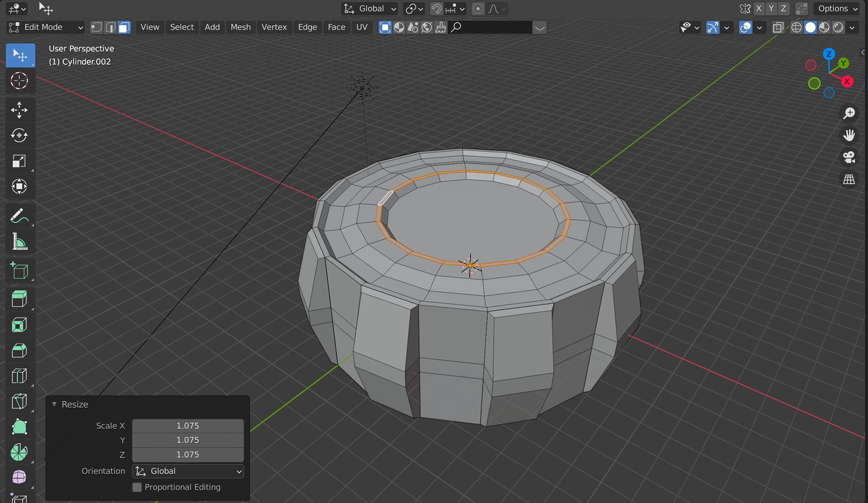The width and height of the screenshot is (868, 503).
Task: Open the Add menu
Action: tap(212, 28)
